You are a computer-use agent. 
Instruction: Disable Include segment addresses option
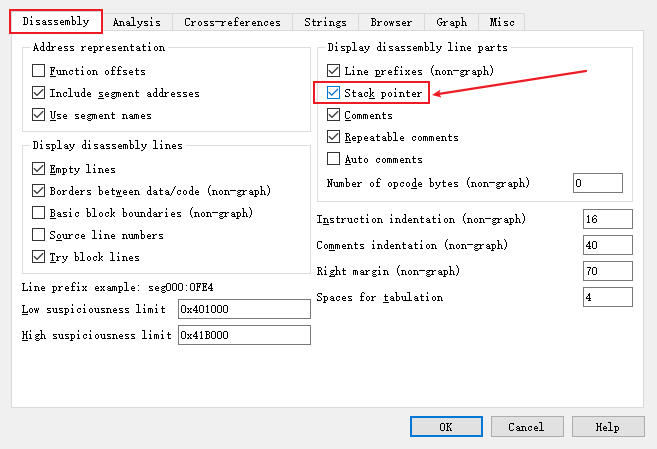(x=39, y=94)
